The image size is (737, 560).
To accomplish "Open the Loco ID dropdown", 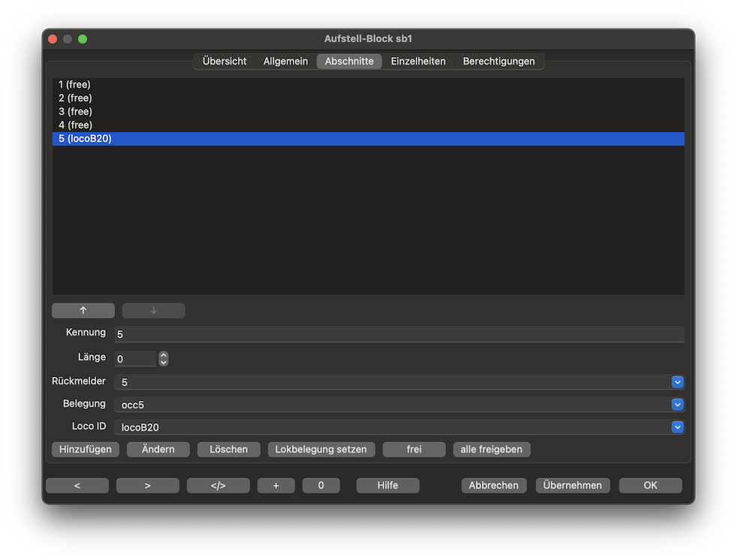I will point(677,427).
